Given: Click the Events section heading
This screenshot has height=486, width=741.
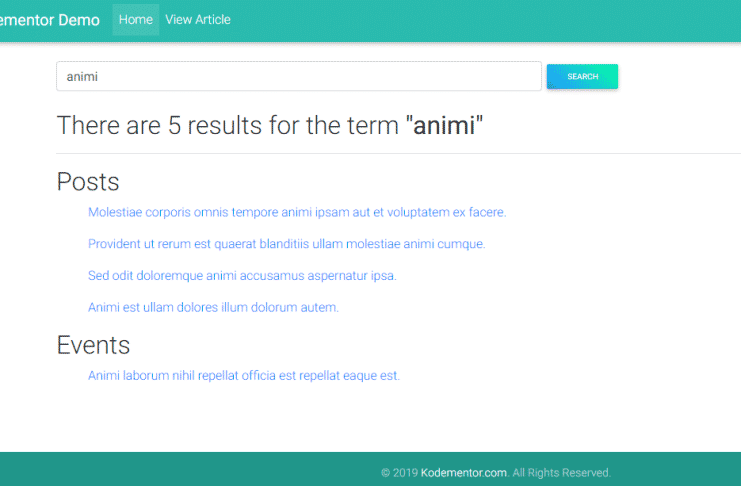Looking at the screenshot, I should pyautogui.click(x=93, y=345).
